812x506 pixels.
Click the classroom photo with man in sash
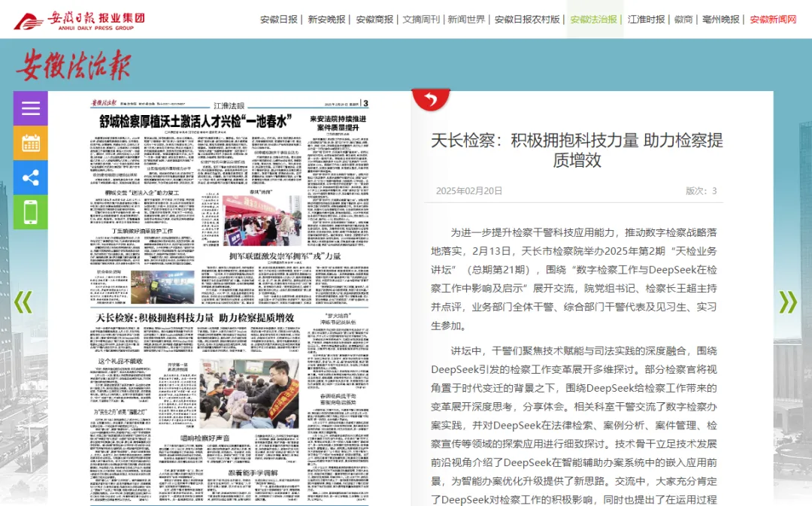(x=249, y=394)
